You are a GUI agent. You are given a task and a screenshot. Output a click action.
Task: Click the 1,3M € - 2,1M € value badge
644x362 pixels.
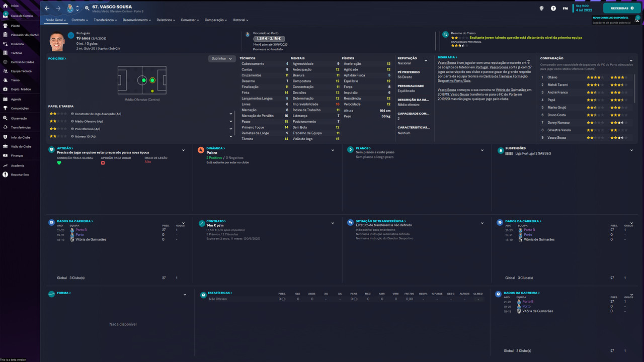click(270, 39)
